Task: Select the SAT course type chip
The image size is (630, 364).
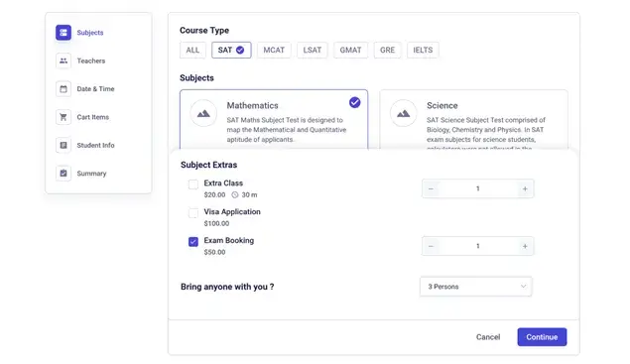Action: [231, 51]
